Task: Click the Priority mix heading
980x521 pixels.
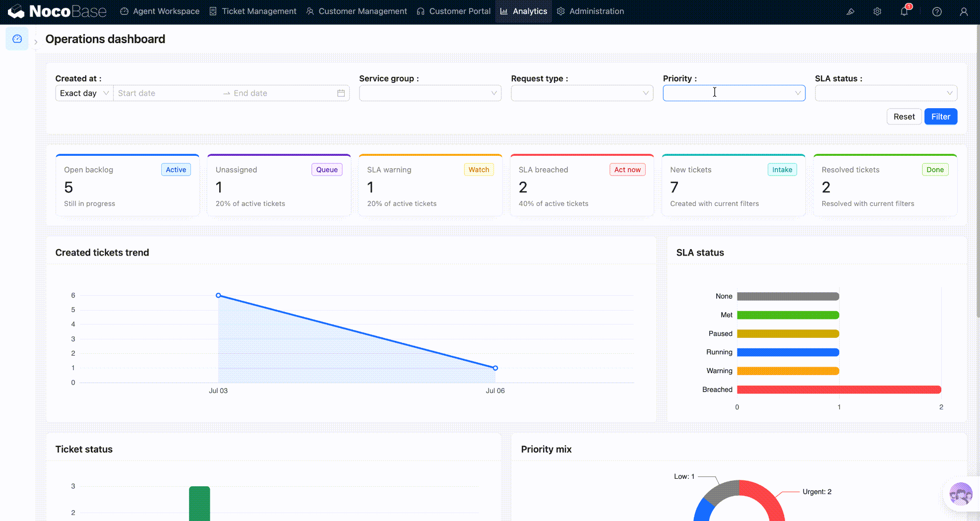Action: tap(546, 449)
